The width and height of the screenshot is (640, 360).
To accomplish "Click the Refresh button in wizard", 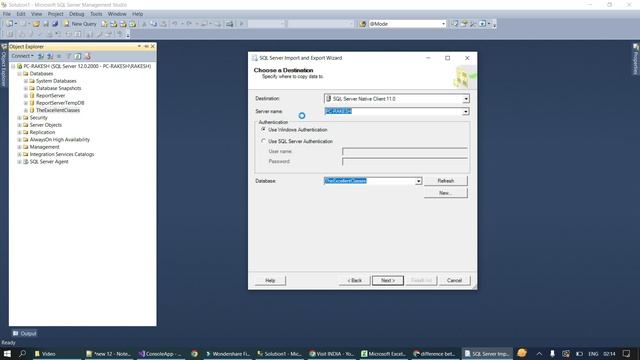I will pos(445,181).
